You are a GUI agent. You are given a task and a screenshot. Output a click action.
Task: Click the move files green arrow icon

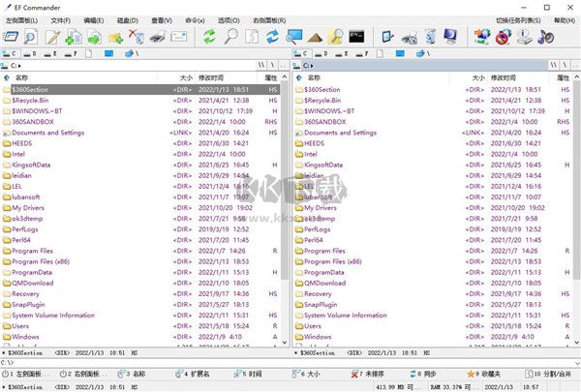[95, 37]
